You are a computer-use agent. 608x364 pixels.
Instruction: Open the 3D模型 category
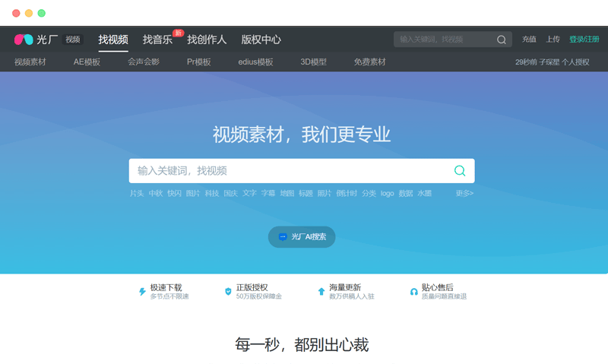313,62
